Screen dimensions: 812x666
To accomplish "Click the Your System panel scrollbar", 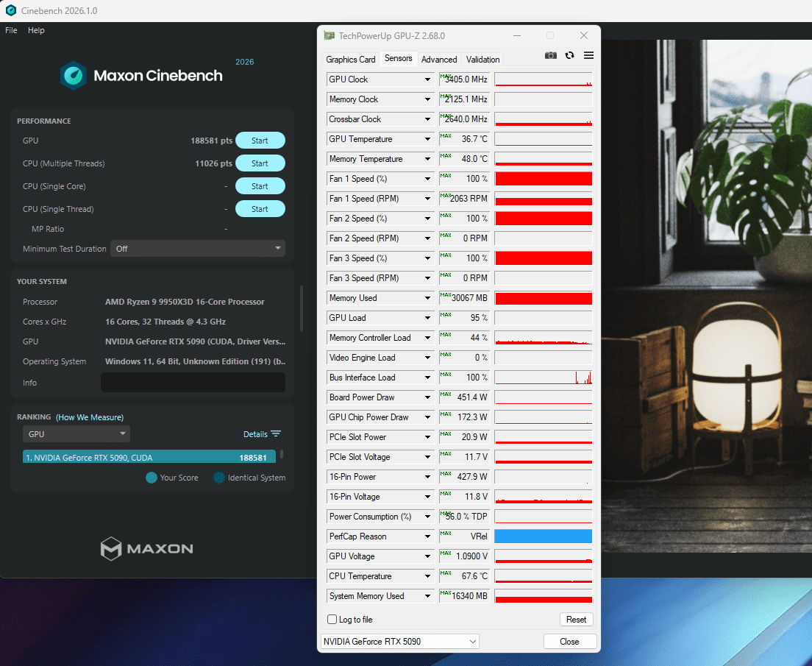I will 302,308.
